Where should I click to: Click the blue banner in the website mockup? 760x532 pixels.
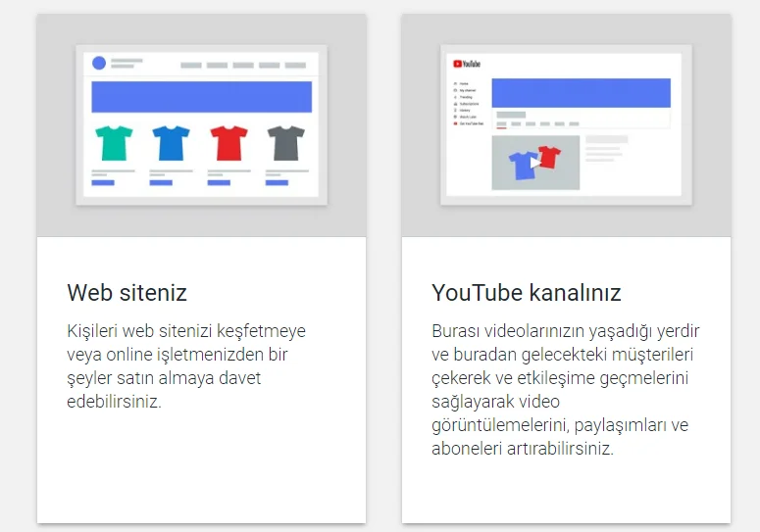[201, 97]
